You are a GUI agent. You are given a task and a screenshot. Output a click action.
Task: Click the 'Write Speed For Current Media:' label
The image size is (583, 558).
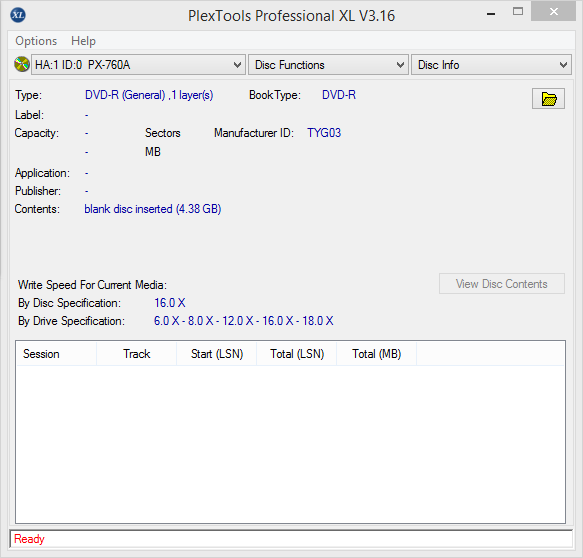(92, 285)
